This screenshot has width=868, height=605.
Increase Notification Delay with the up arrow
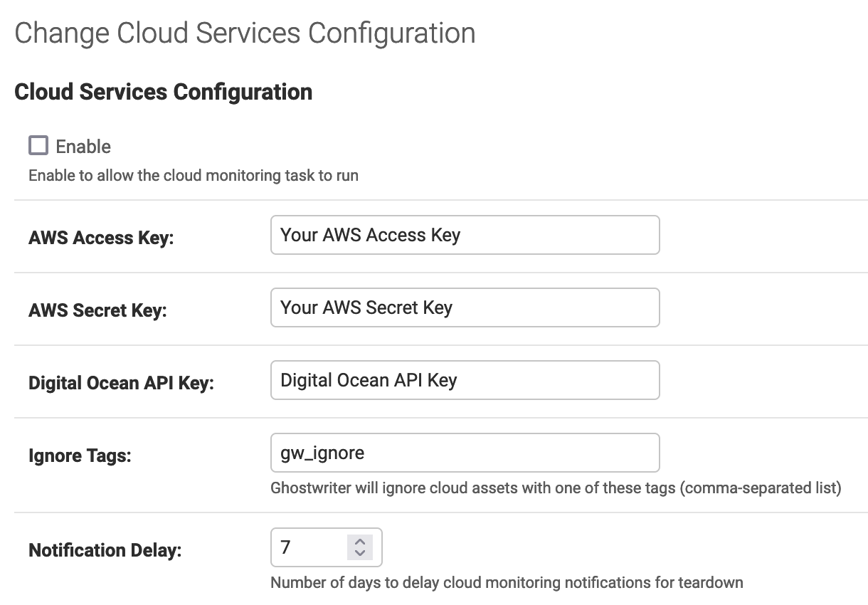tap(360, 542)
